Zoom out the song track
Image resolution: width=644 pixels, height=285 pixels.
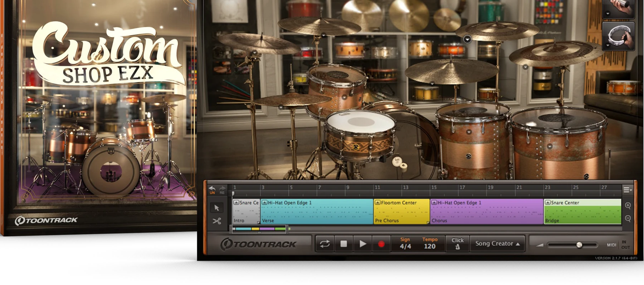pos(628,218)
